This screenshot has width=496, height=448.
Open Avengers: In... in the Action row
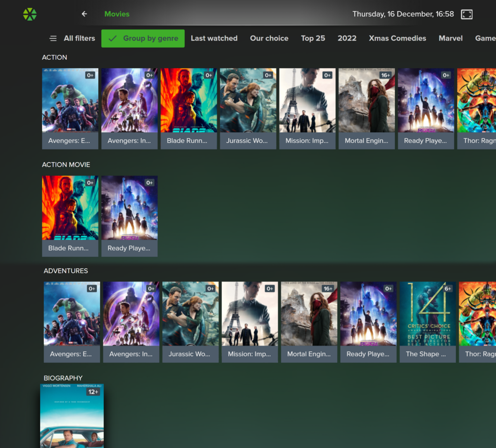(x=129, y=109)
